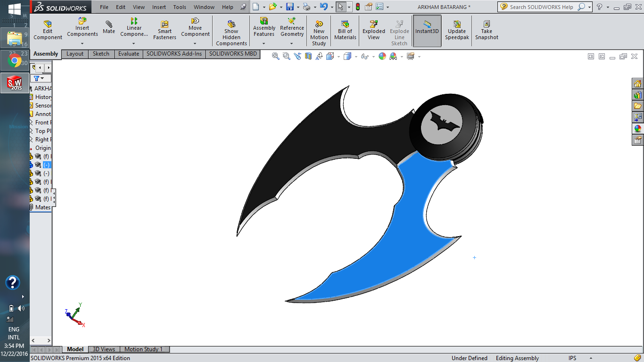This screenshot has height=362, width=644.
Task: Click the New document icon
Action: (256, 7)
